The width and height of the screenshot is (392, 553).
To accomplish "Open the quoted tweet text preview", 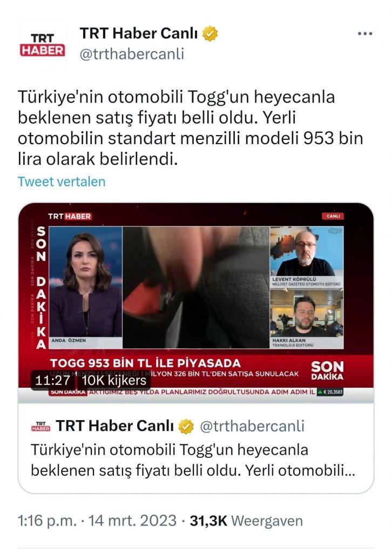I will coord(193,460).
